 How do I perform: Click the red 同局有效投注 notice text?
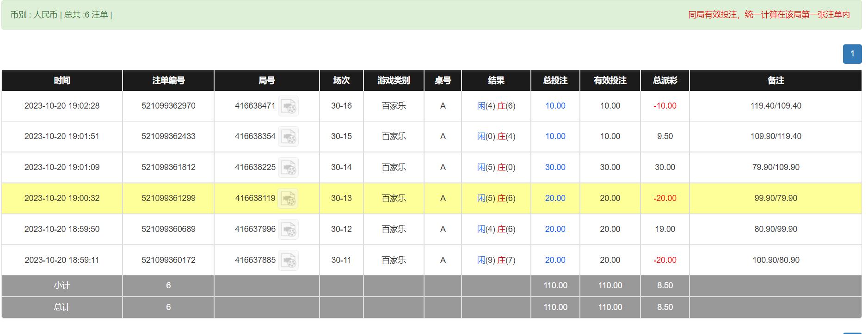pyautogui.click(x=769, y=15)
